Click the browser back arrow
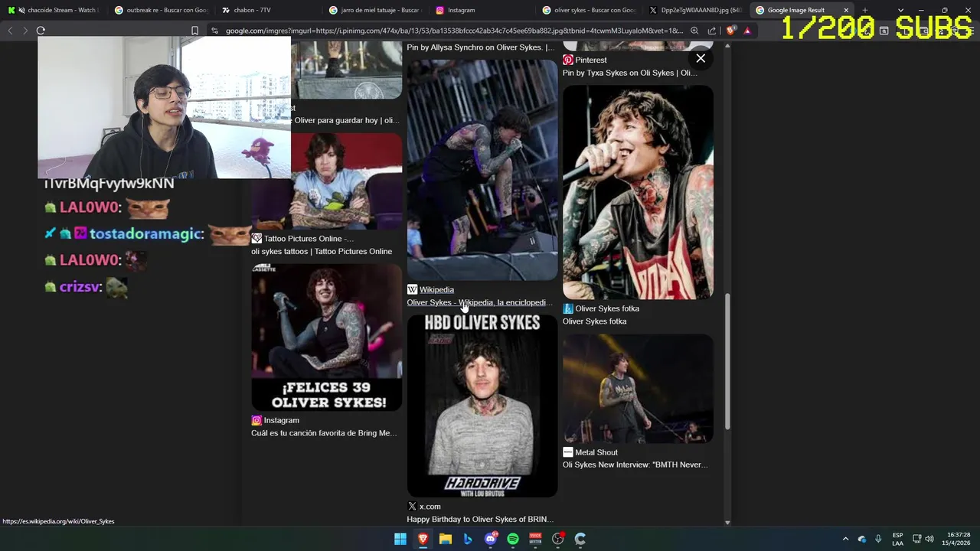The image size is (980, 551). coord(10,31)
